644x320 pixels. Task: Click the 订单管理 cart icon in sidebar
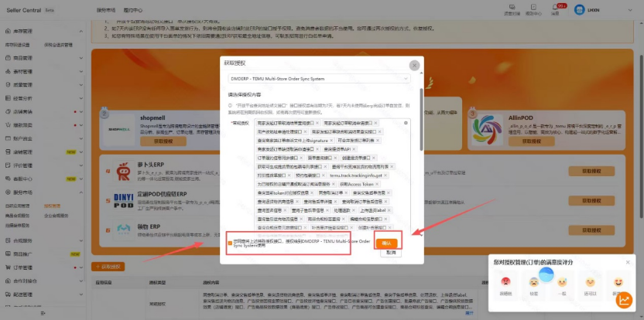(x=8, y=267)
